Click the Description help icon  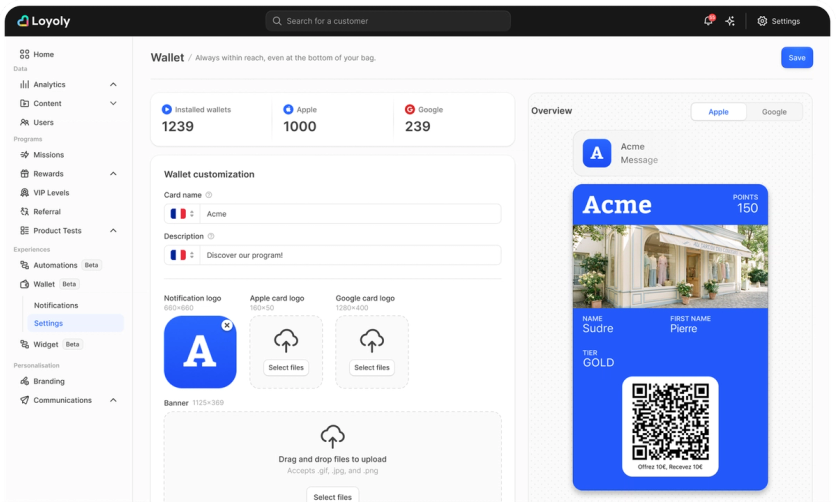211,236
